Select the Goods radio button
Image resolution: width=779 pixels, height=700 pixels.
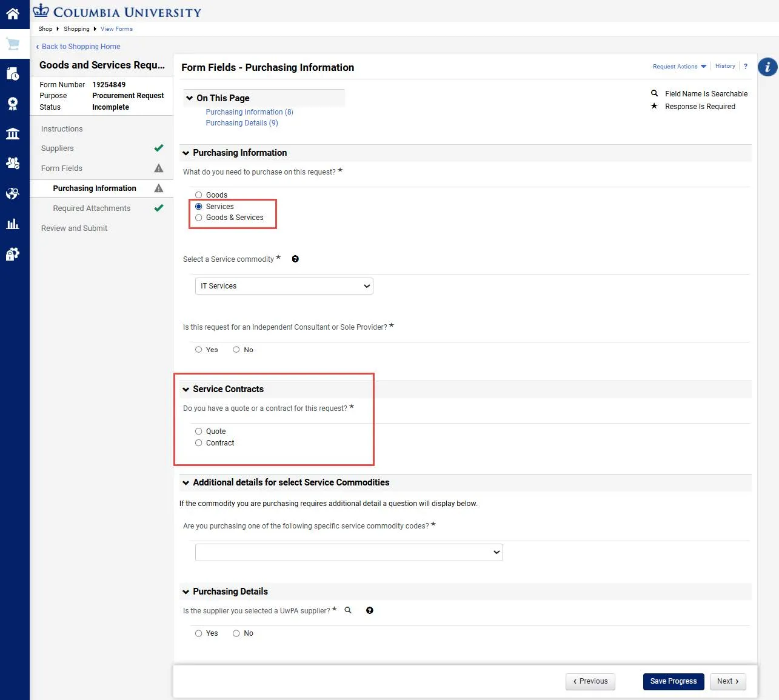coord(198,195)
